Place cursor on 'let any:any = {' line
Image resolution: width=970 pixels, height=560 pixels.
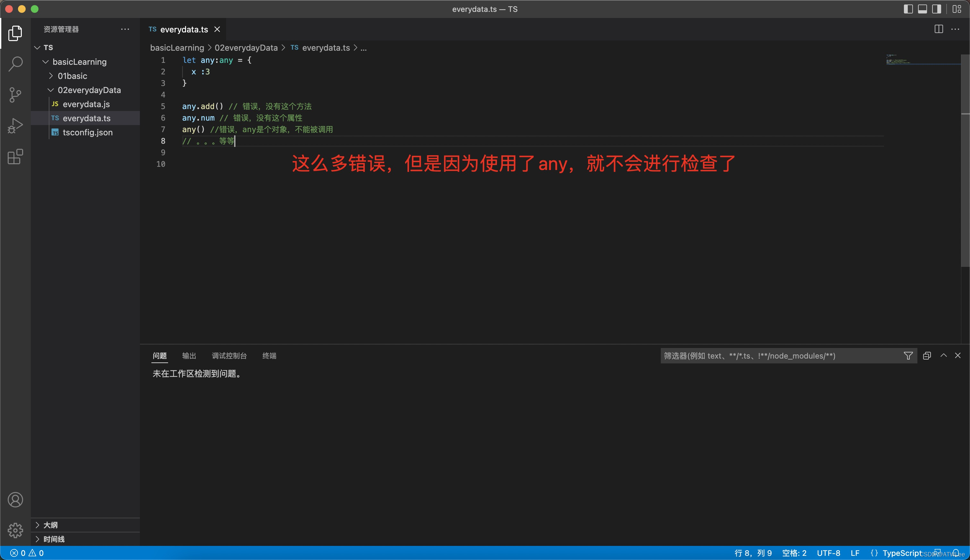[x=217, y=60]
